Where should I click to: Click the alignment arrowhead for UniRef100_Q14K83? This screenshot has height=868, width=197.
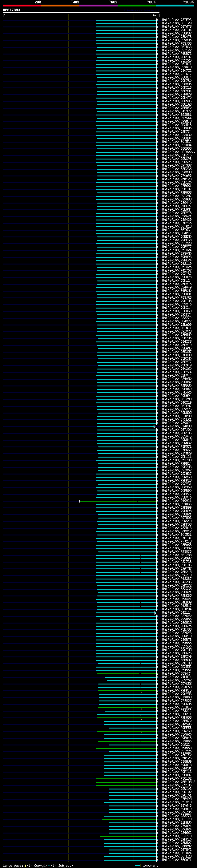tap(155, 426)
